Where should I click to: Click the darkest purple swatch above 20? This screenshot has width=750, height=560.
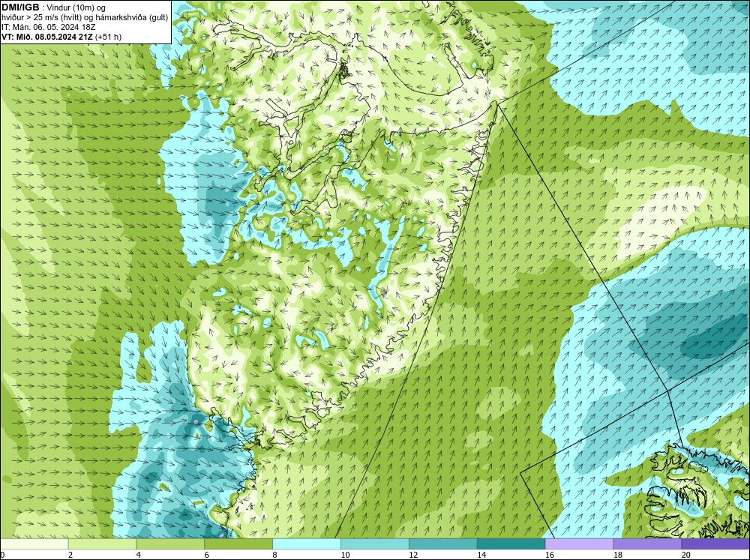(715, 544)
